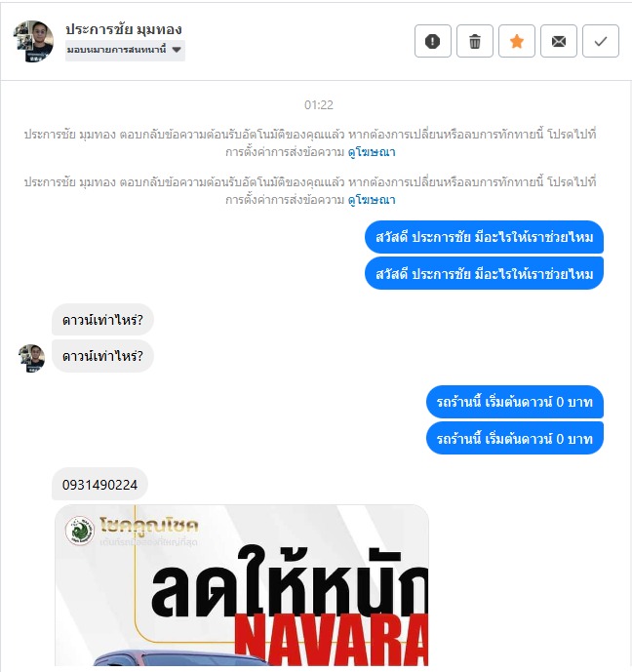The height and width of the screenshot is (672, 632).
Task: Open ประการชัย มุมทอง profile picture in header
Action: coord(33,41)
